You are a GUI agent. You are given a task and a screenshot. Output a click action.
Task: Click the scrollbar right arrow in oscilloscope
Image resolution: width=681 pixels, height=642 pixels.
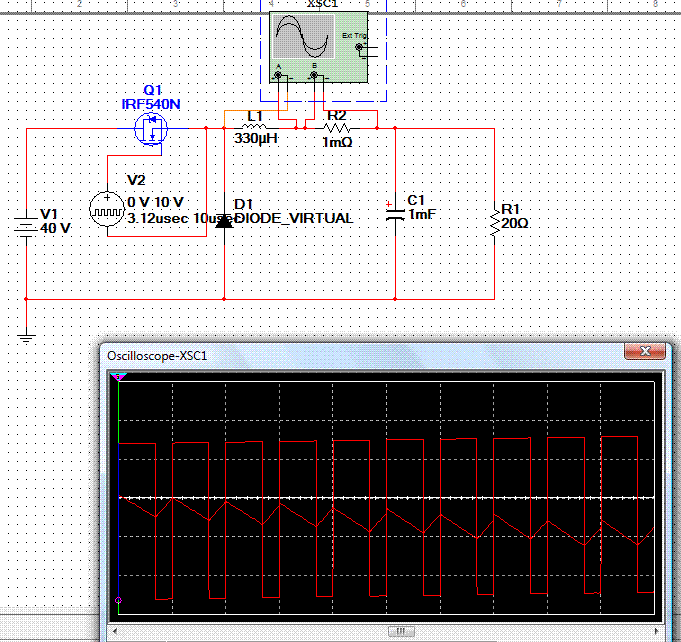[x=656, y=631]
